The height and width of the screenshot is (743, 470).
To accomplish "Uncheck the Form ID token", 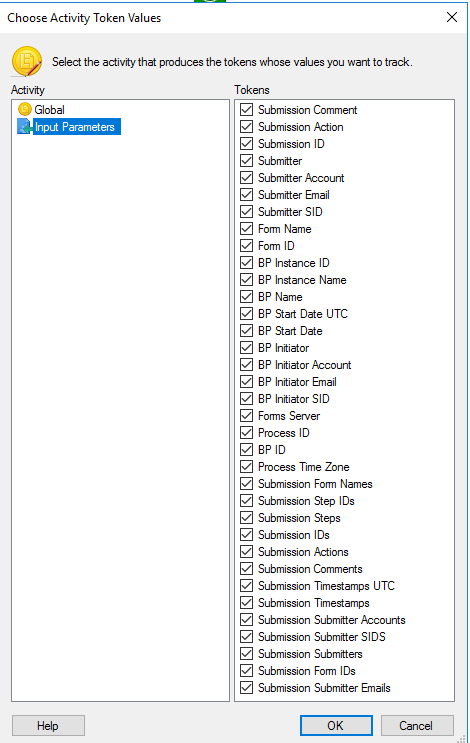I will [246, 245].
